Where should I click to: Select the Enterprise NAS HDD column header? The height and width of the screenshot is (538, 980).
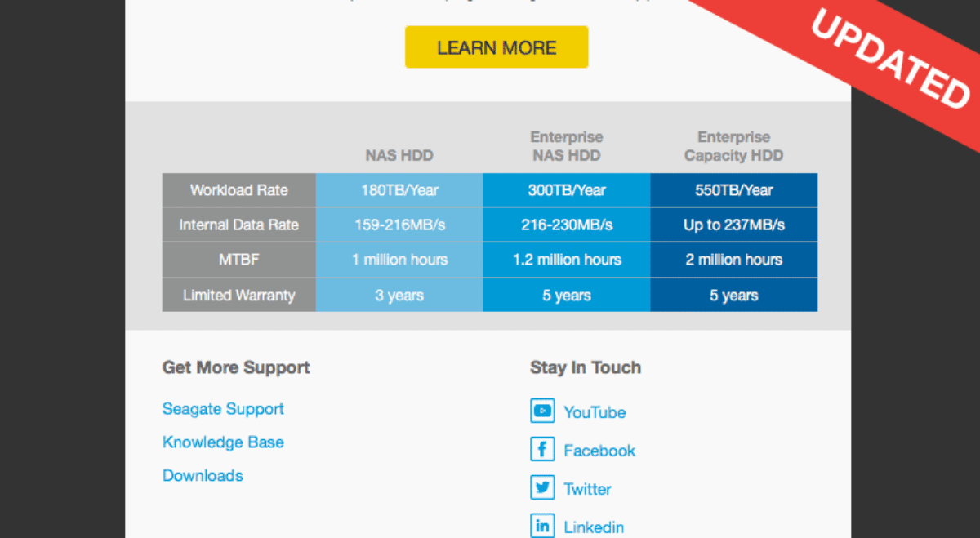[x=567, y=146]
